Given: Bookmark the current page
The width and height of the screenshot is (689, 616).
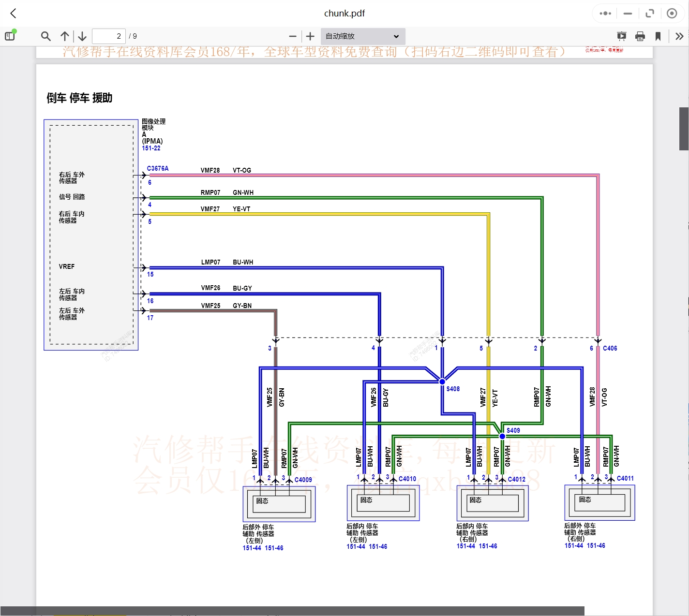Looking at the screenshot, I should click(659, 36).
